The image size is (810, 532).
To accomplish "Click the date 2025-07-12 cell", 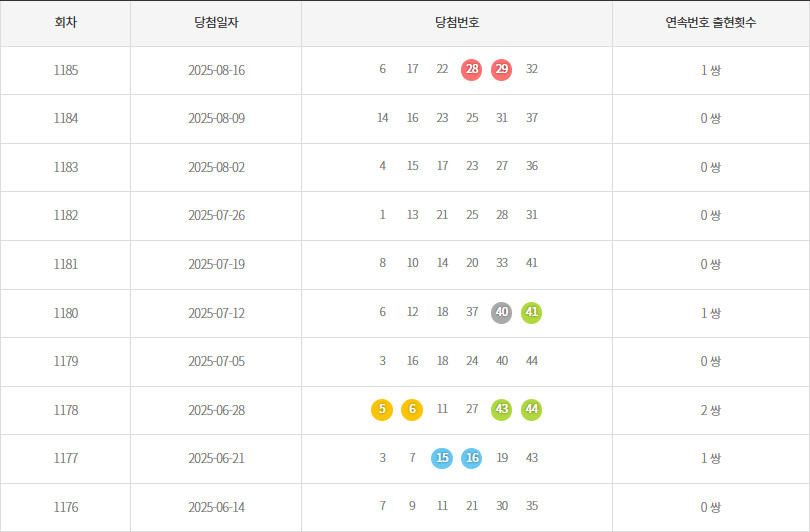I will (x=216, y=314).
